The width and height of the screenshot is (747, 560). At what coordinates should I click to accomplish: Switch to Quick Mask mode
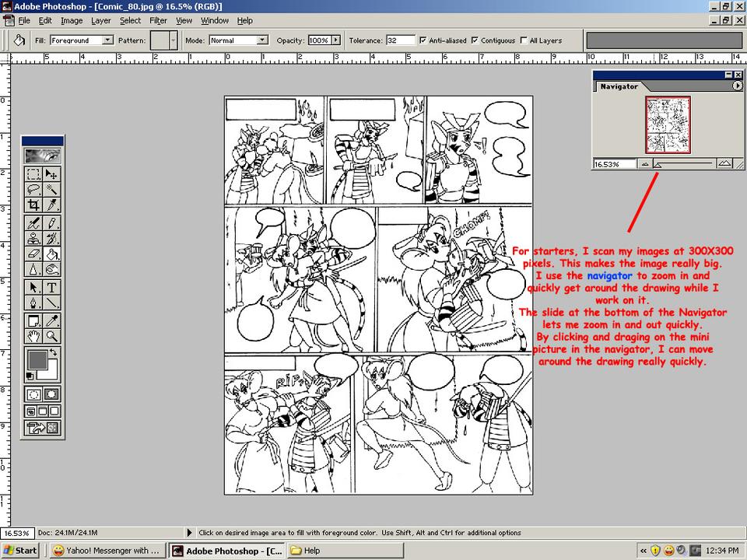click(x=51, y=394)
